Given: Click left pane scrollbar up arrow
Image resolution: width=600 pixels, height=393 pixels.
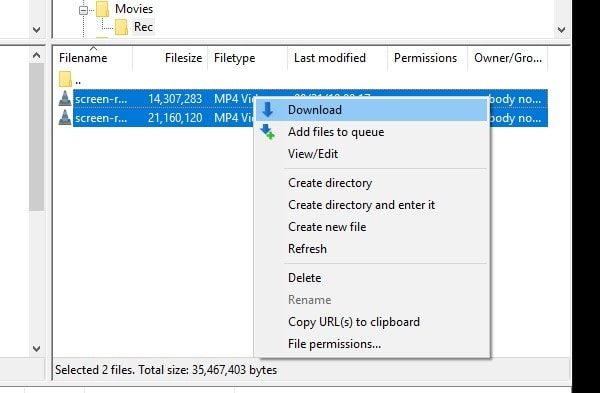Looking at the screenshot, I should 36,56.
